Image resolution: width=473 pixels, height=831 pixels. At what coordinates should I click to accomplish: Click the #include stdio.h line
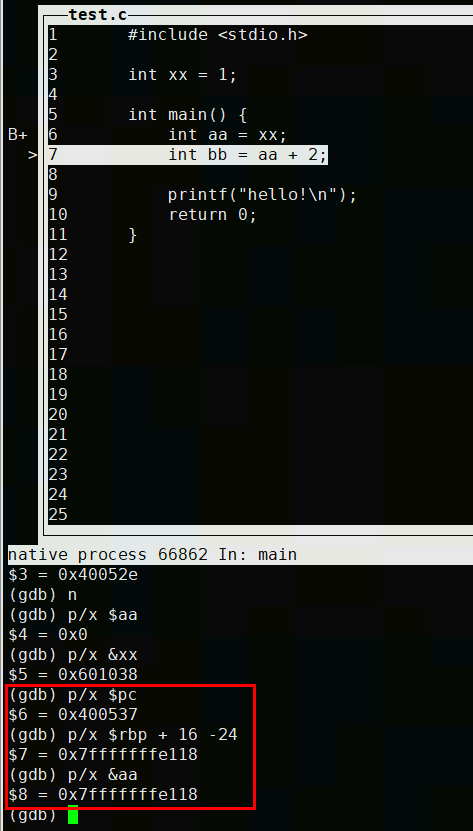pyautogui.click(x=217, y=35)
